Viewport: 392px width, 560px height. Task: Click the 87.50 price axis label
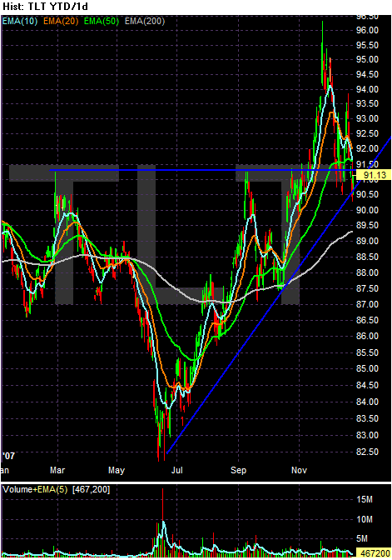367,288
